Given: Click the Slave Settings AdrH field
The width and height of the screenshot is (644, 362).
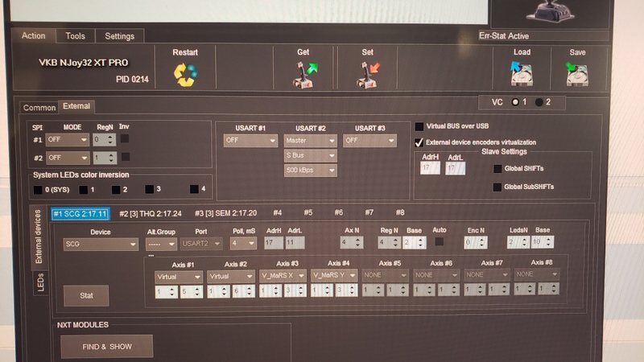Looking at the screenshot, I should 430,168.
